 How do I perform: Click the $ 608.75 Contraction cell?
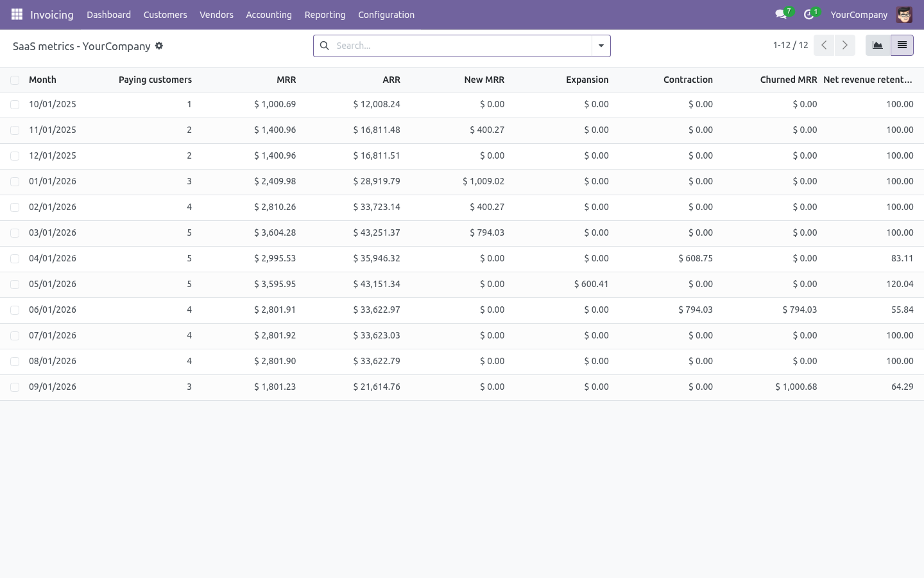(696, 258)
